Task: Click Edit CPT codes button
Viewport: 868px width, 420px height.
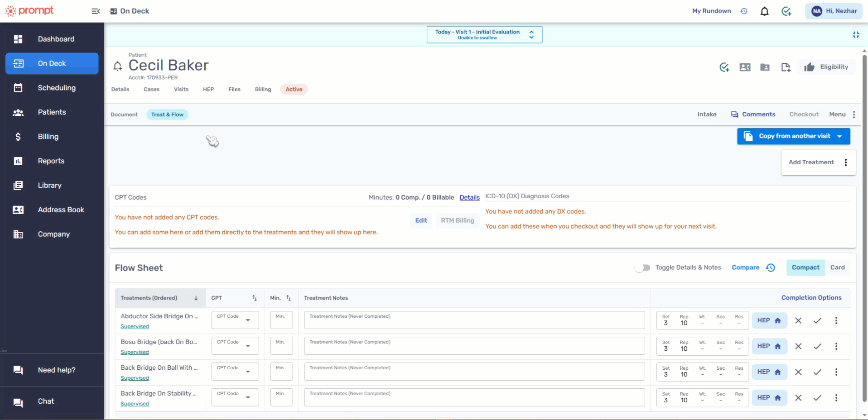Action: [421, 221]
